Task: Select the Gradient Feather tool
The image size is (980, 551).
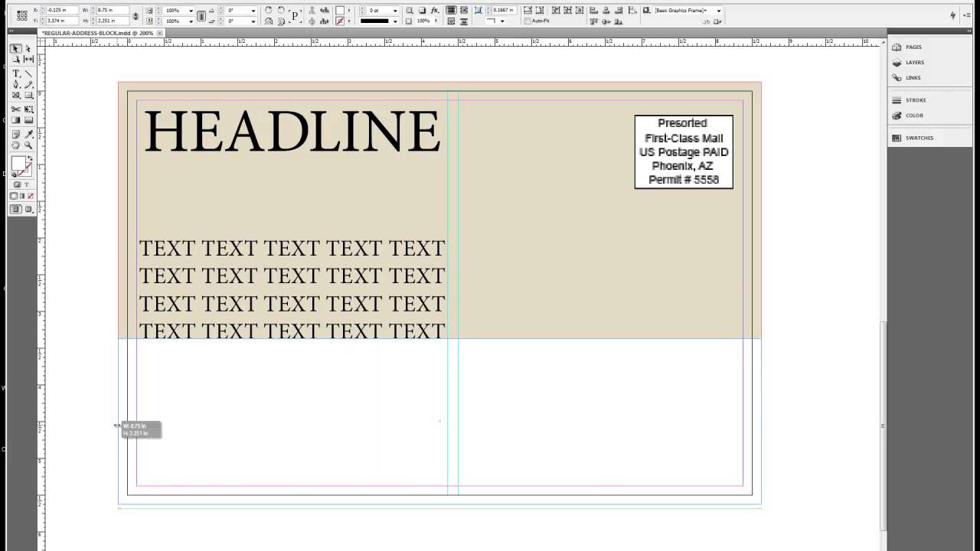Action: pos(28,120)
